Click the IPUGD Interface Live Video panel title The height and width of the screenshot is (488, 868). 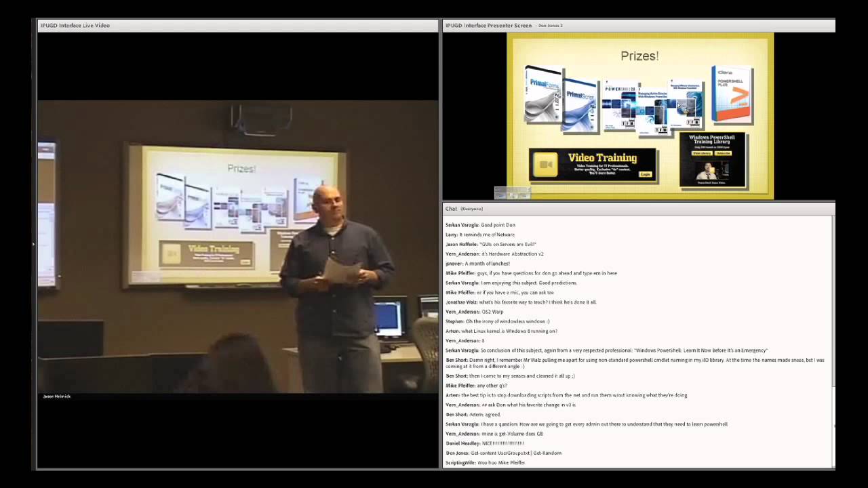pyautogui.click(x=75, y=26)
